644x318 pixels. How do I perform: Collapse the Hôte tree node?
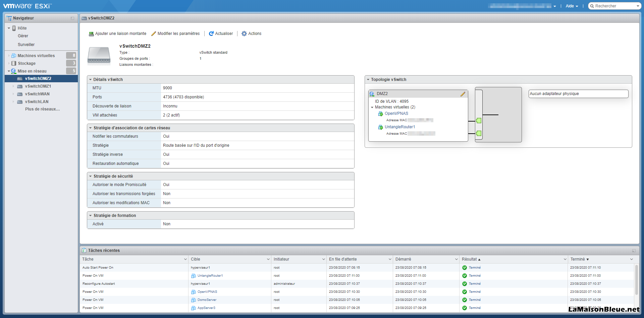[x=9, y=28]
